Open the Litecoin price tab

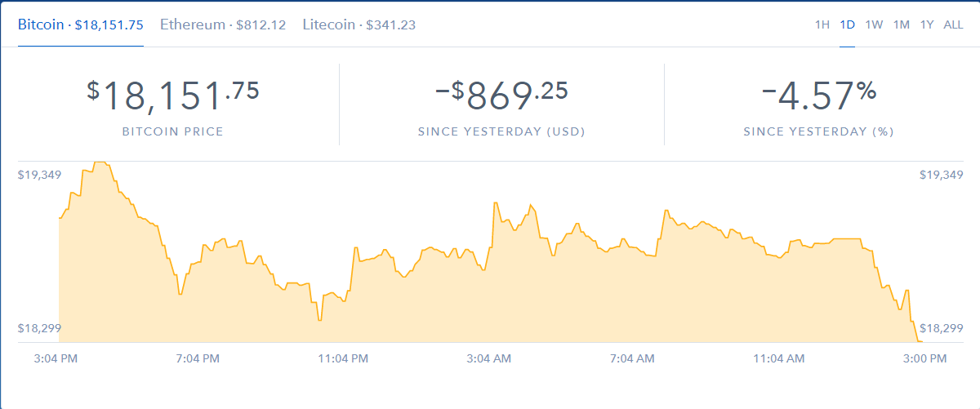359,24
